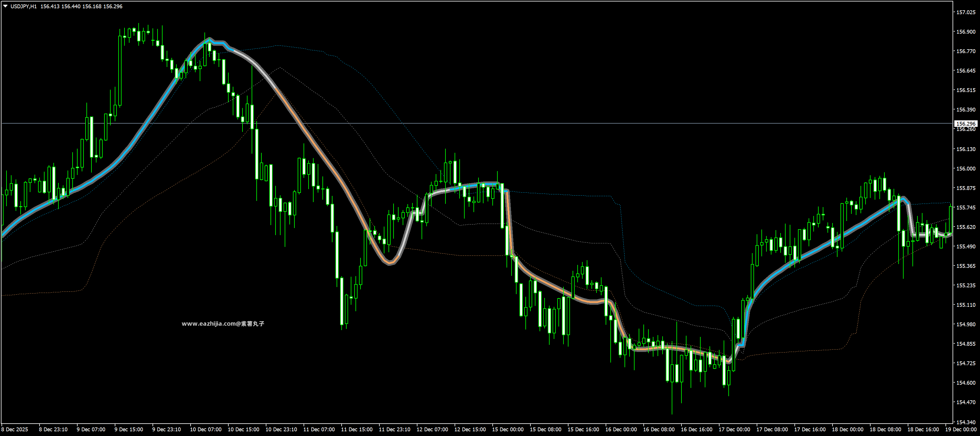
Task: Click the 8 Dec 2025 time label
Action: tap(14, 430)
